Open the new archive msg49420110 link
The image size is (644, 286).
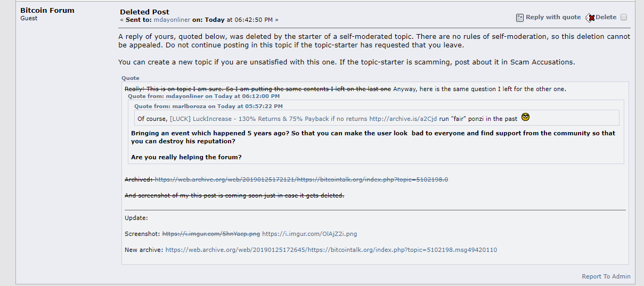pyautogui.click(x=331, y=250)
